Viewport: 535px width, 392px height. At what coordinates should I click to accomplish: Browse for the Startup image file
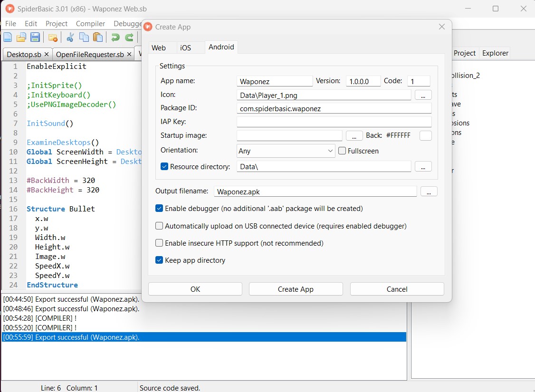pos(354,136)
